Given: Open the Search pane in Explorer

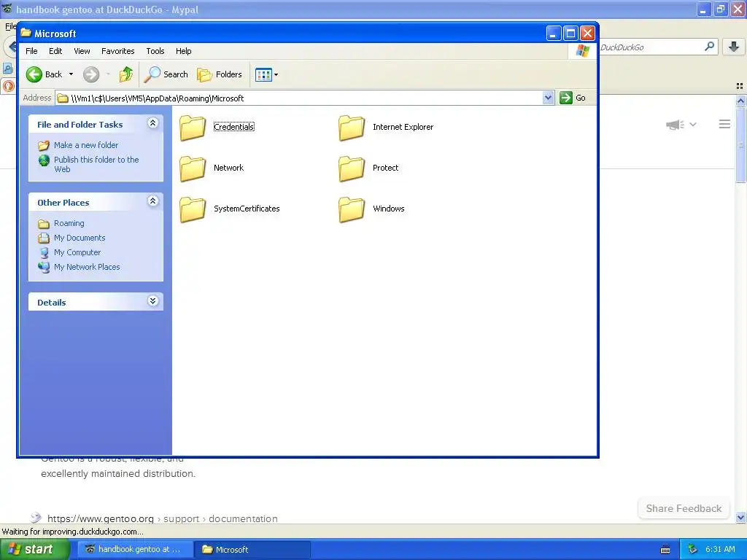Looking at the screenshot, I should click(166, 74).
